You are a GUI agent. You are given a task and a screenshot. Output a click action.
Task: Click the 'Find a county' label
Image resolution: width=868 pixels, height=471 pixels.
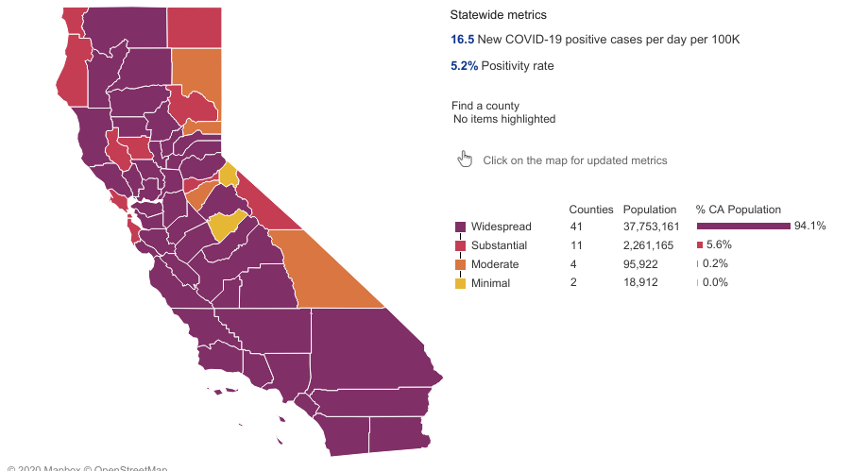(x=485, y=106)
